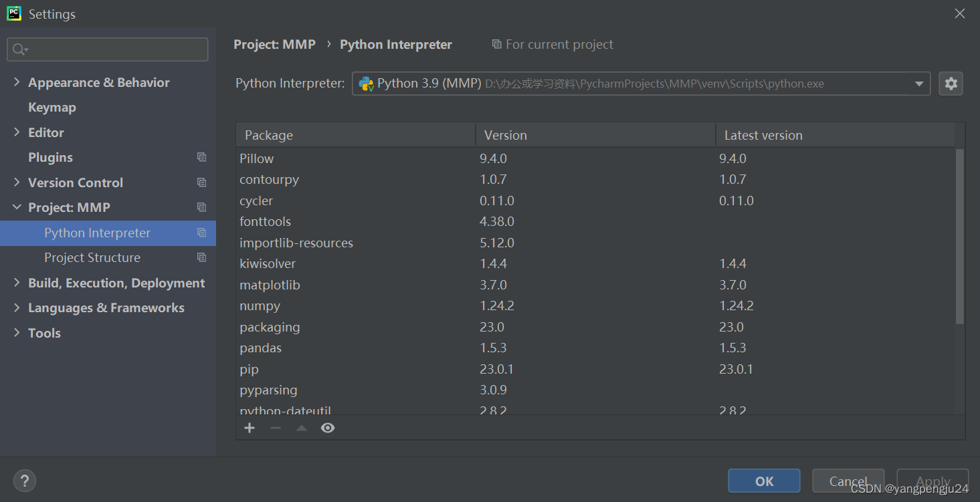Image resolution: width=980 pixels, height=502 pixels.
Task: Click the project-level icon beside Version Control
Action: click(201, 182)
